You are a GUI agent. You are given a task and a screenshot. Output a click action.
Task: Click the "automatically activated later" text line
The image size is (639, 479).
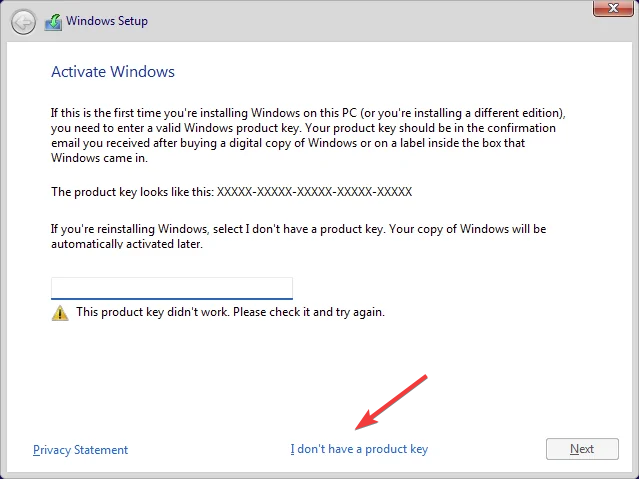[127, 244]
